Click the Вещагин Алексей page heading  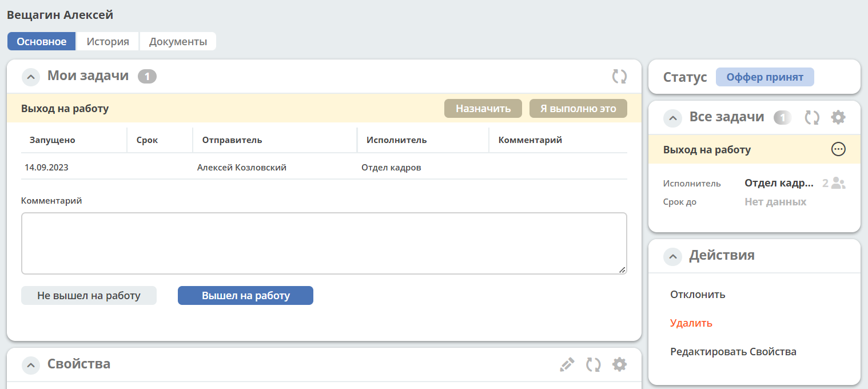tap(60, 15)
